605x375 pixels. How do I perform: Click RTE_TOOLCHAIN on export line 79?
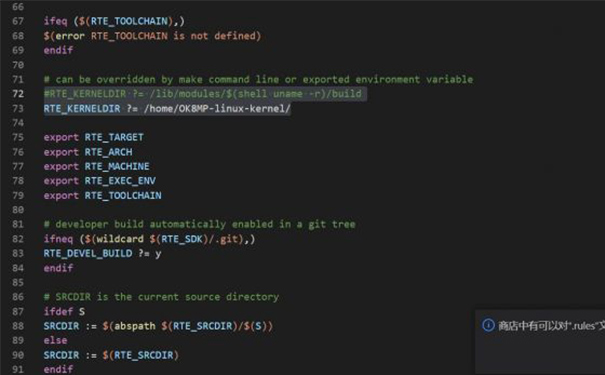(x=123, y=195)
